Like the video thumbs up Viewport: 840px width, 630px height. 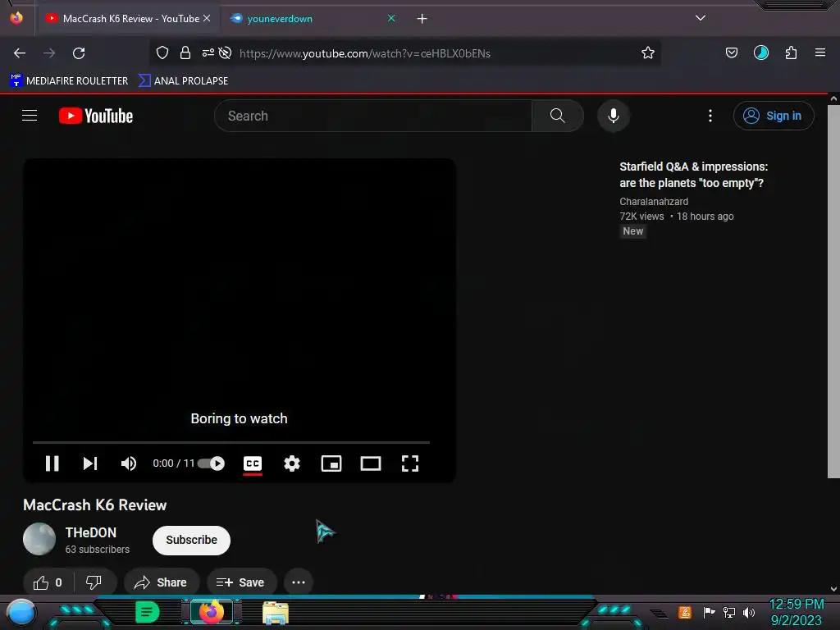tap(48, 582)
